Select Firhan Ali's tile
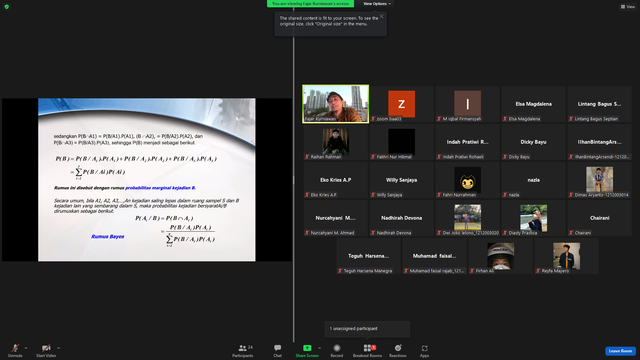The height and width of the screenshot is (360, 640). (x=500, y=256)
